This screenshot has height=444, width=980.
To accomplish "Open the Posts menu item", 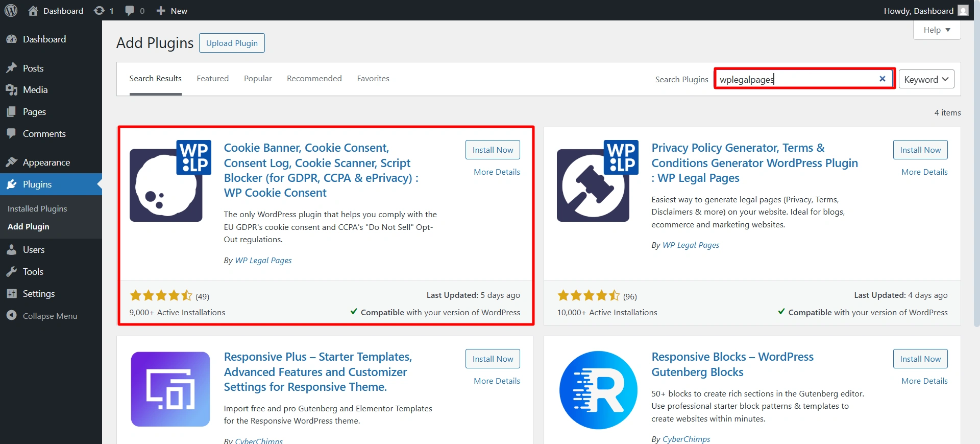I will 51,68.
